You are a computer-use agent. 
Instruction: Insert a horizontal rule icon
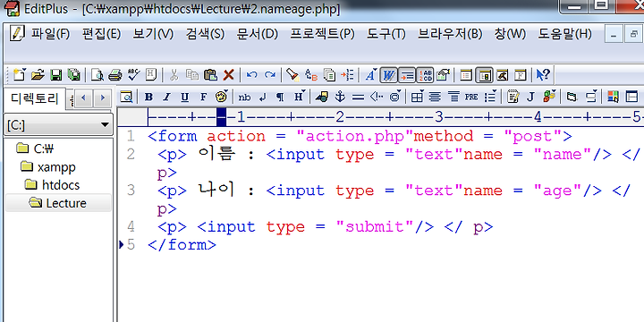[x=358, y=97]
